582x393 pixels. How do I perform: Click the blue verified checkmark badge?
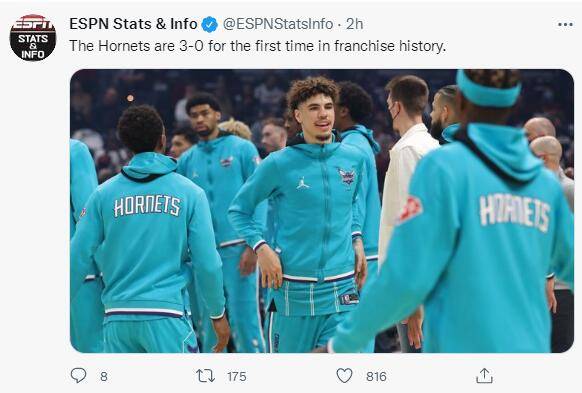pyautogui.click(x=209, y=24)
